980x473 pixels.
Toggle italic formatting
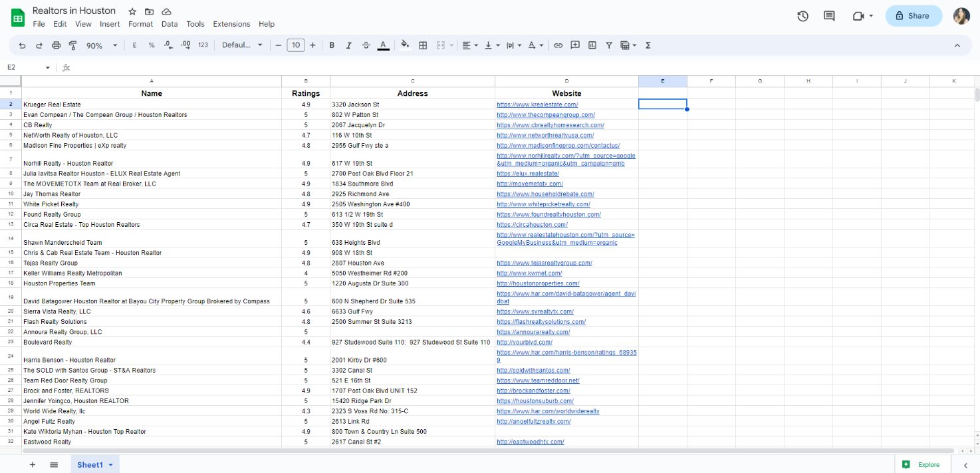click(x=349, y=45)
